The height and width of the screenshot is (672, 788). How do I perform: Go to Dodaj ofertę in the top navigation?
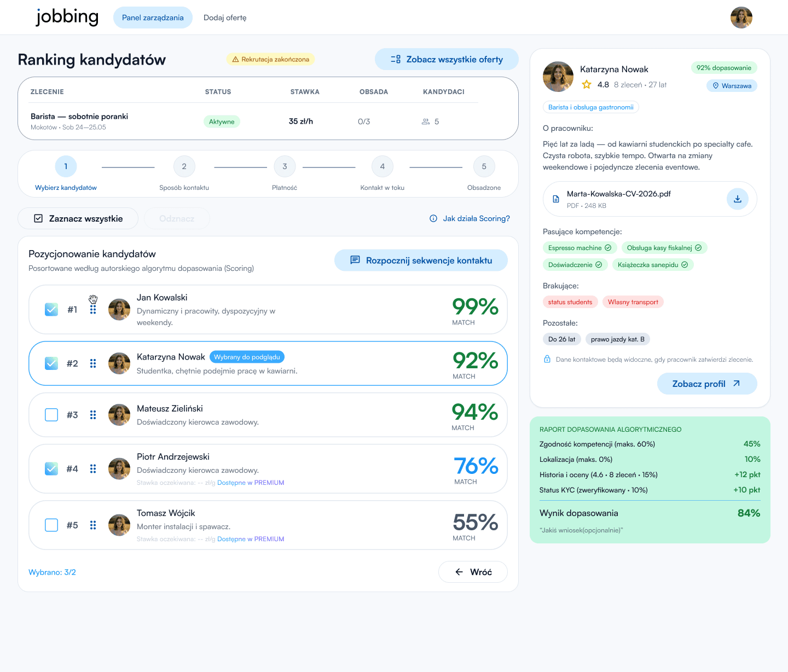[x=225, y=18]
